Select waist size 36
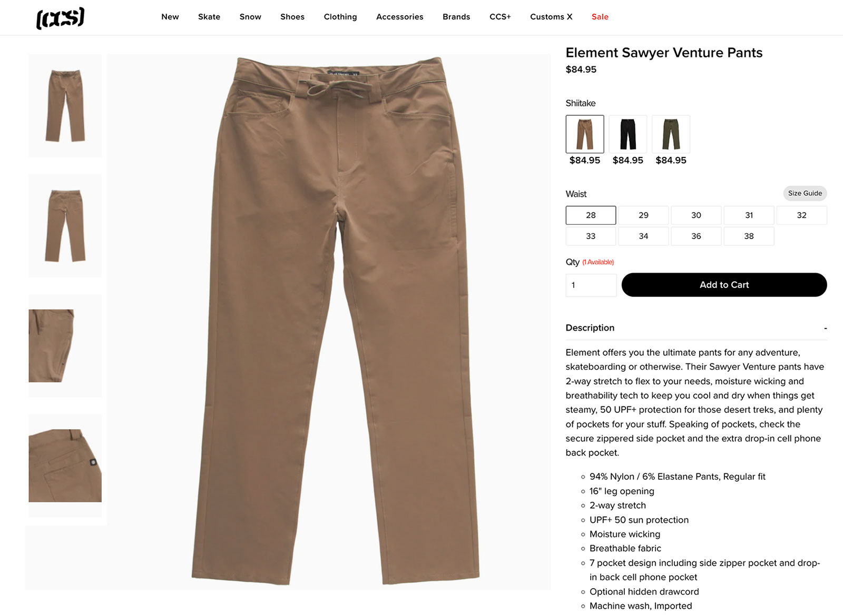 696,236
